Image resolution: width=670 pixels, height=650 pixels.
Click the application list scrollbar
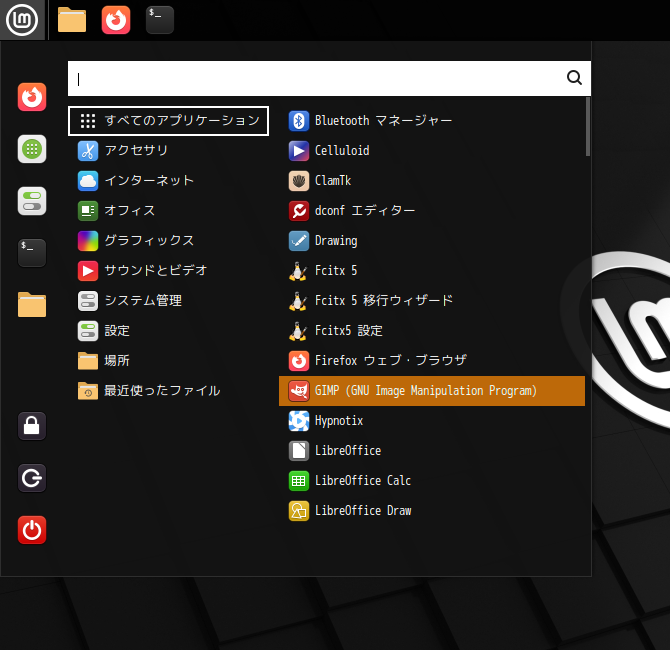point(588,126)
